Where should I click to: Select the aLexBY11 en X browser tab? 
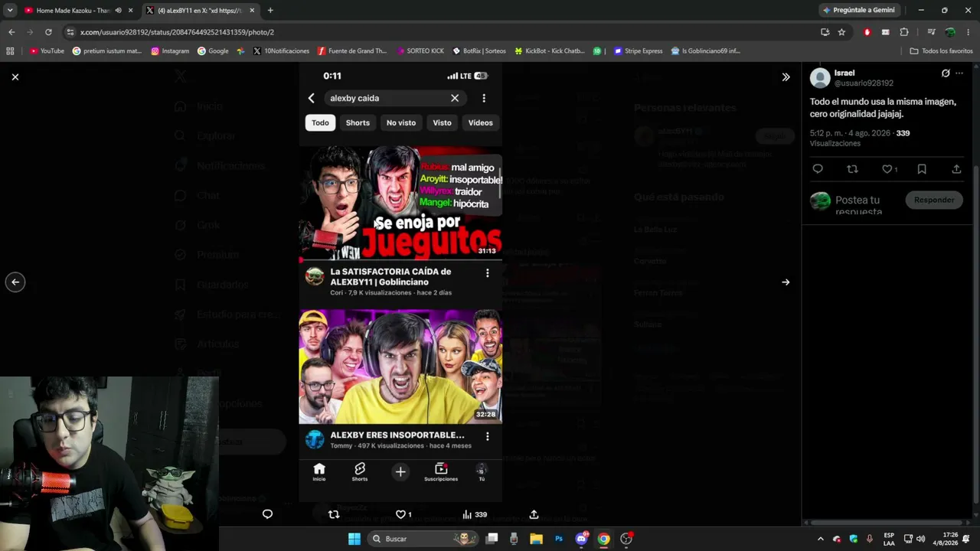(x=201, y=11)
